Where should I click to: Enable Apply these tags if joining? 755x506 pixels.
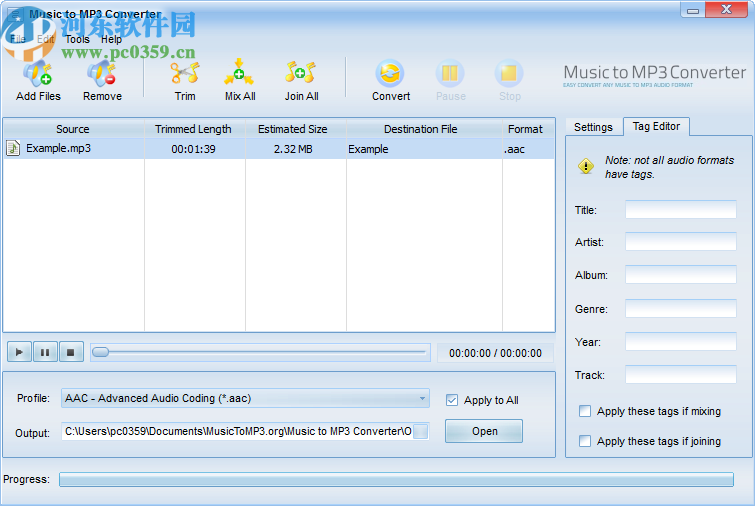[x=585, y=441]
